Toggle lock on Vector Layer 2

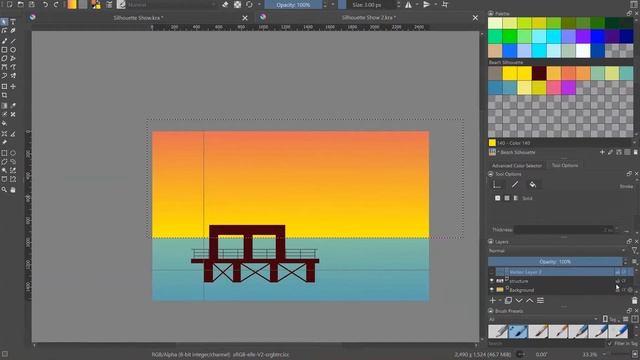tap(618, 272)
